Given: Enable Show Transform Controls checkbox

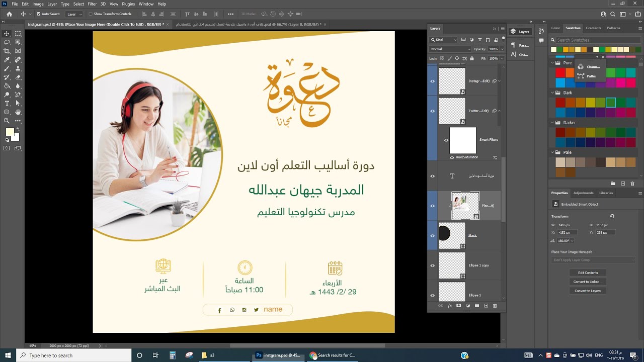Looking at the screenshot, I should coord(91,14).
